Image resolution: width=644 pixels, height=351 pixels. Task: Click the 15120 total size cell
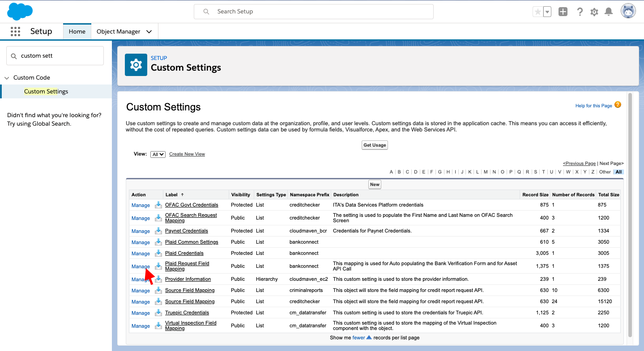click(605, 301)
